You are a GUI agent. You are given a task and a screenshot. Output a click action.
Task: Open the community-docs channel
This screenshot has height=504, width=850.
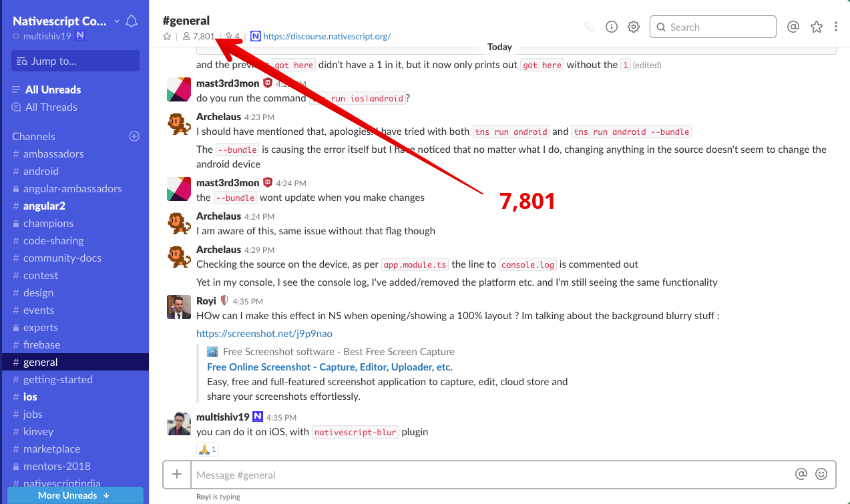62,258
